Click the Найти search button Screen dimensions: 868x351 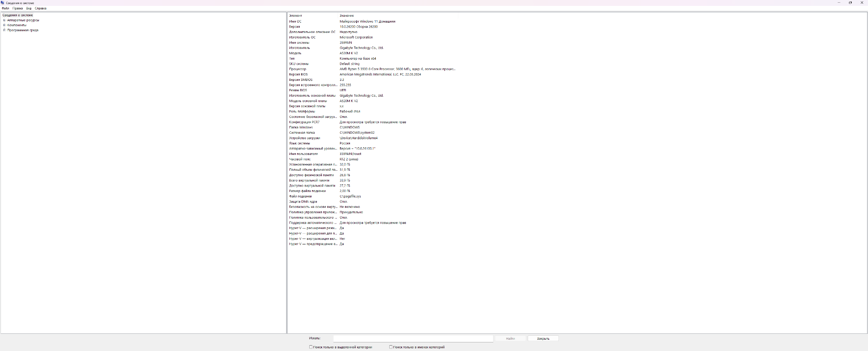[510, 338]
